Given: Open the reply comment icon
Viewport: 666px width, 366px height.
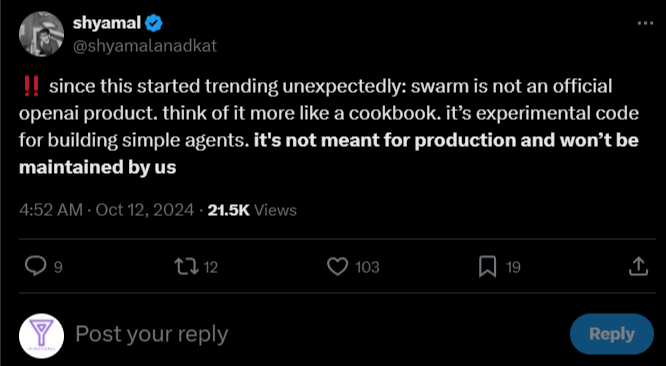Looking at the screenshot, I should tap(35, 267).
